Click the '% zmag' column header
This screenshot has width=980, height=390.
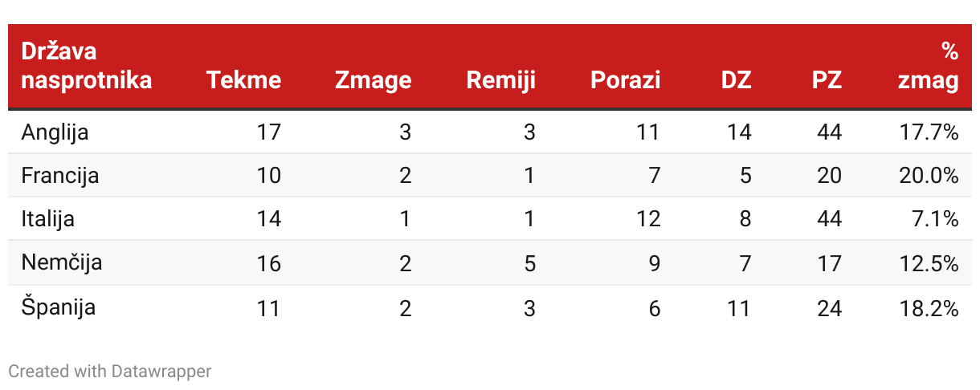[929, 66]
